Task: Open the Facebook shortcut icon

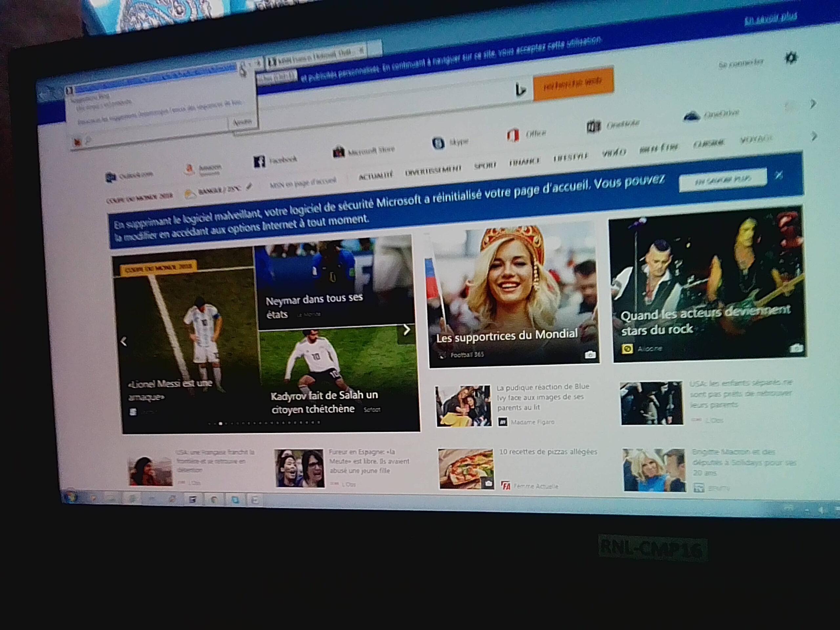Action: 259,162
